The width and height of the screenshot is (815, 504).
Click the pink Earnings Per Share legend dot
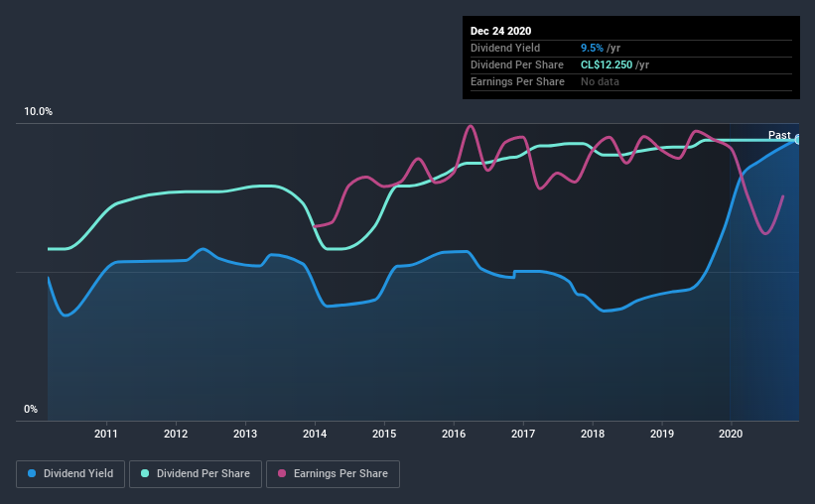pyautogui.click(x=282, y=473)
